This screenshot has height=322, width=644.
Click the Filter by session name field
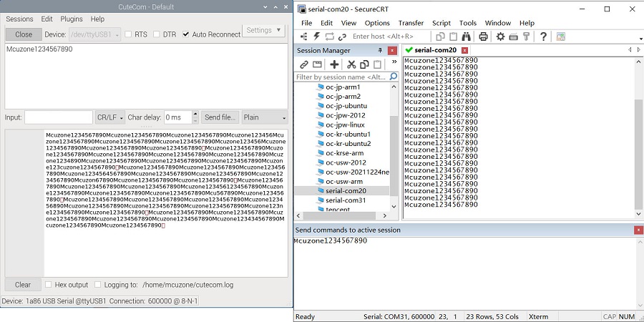coord(342,77)
